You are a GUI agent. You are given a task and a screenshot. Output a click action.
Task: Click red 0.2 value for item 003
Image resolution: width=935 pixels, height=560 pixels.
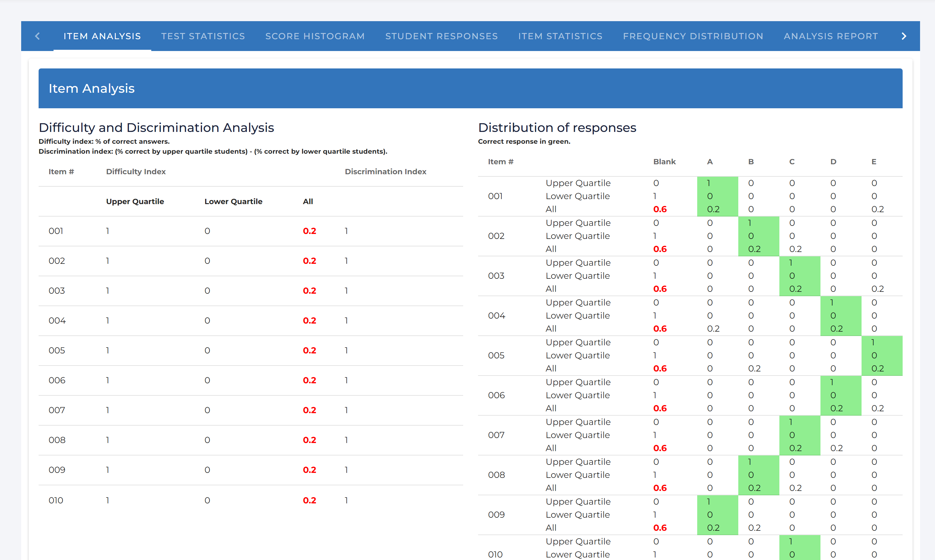tap(309, 291)
